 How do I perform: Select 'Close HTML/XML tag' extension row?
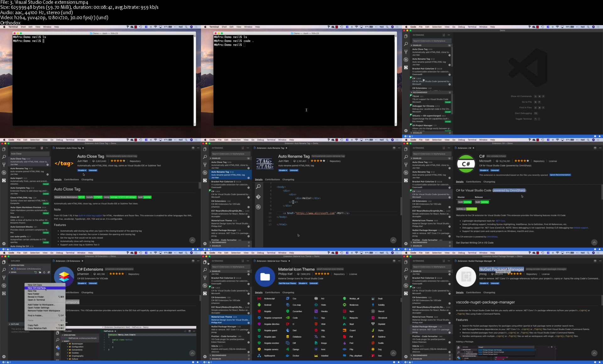30,201
